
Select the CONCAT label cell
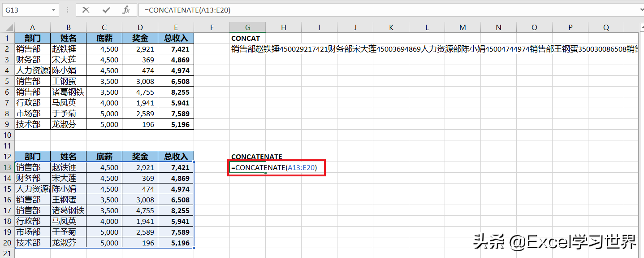coord(248,38)
